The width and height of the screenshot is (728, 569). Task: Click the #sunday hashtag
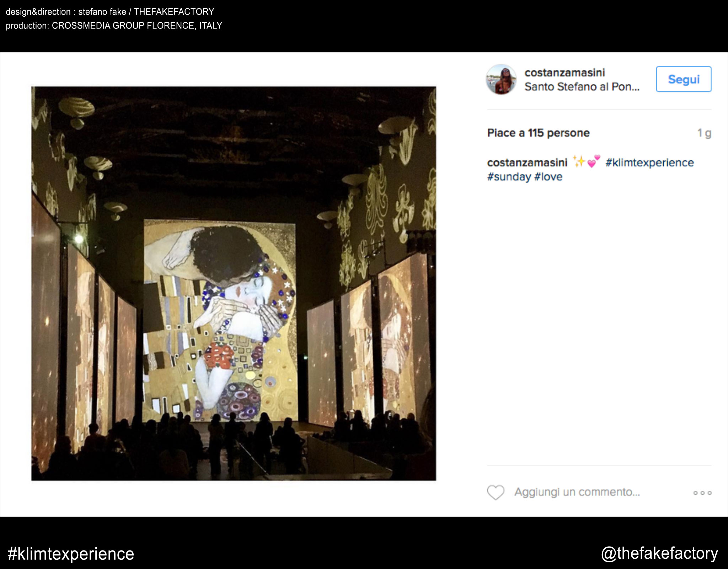509,177
